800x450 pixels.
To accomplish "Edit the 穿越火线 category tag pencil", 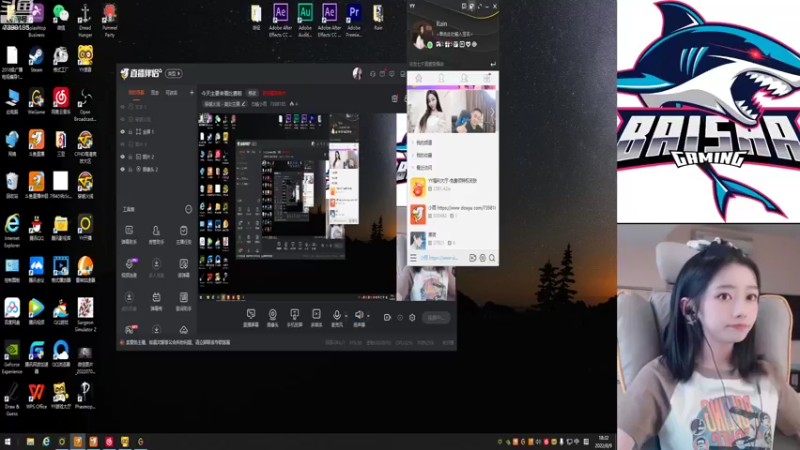I will click(243, 104).
